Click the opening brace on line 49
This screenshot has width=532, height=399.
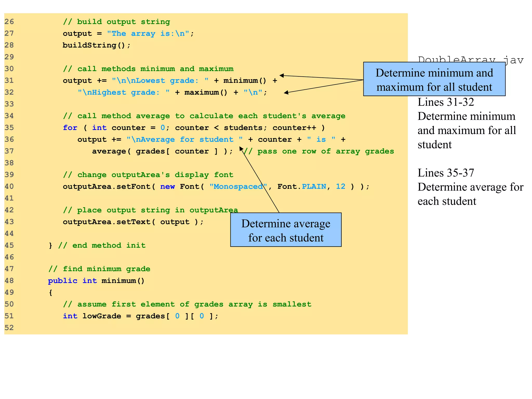[50, 292]
